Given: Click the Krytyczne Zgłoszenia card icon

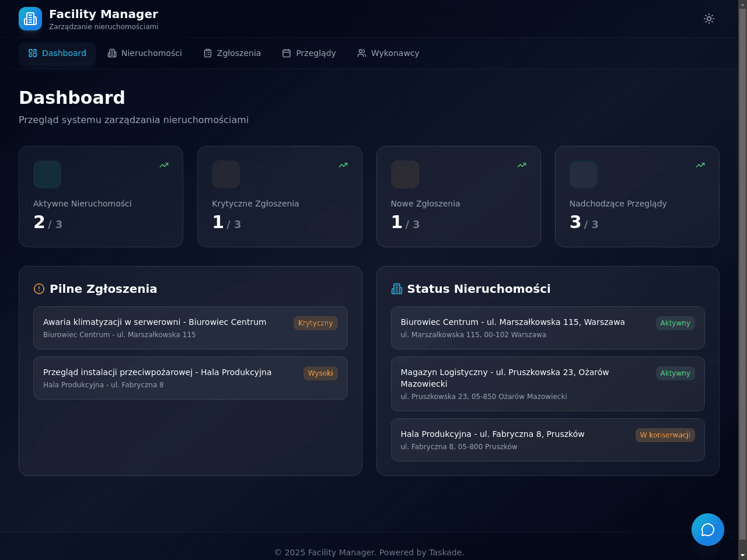Looking at the screenshot, I should click(x=226, y=174).
